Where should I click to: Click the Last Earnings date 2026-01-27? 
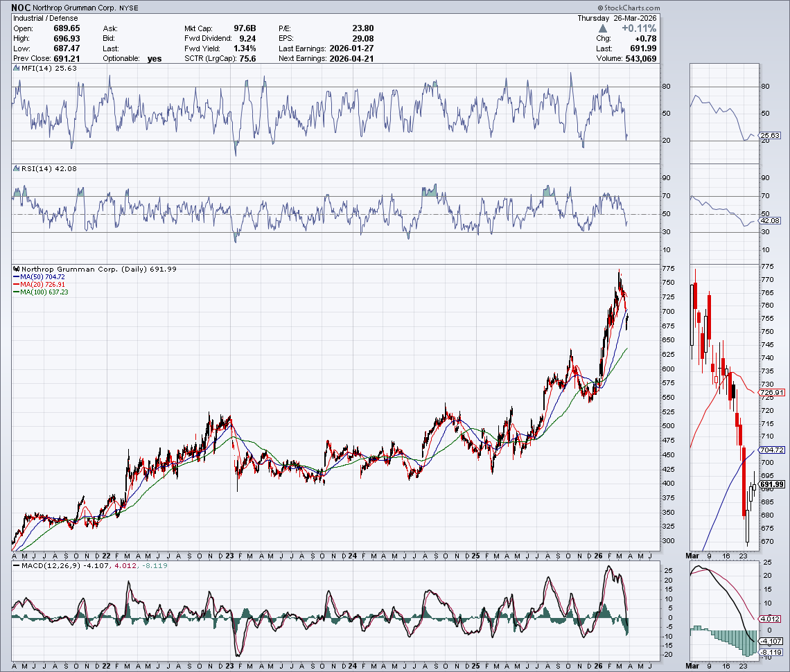point(351,48)
